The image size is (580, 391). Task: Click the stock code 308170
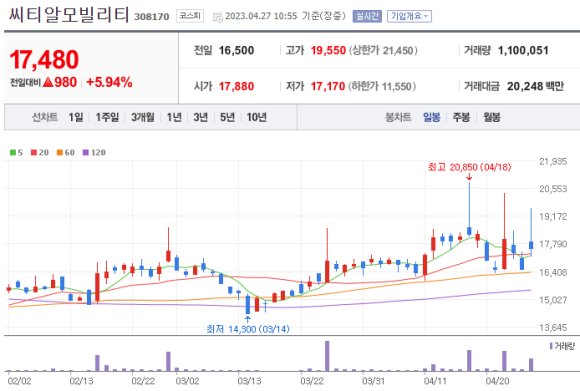pyautogui.click(x=151, y=17)
